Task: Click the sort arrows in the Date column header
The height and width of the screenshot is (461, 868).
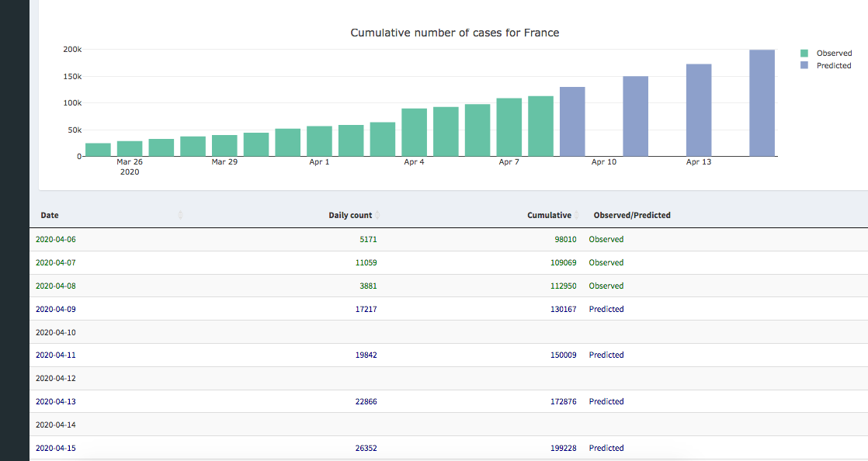Action: [180, 215]
